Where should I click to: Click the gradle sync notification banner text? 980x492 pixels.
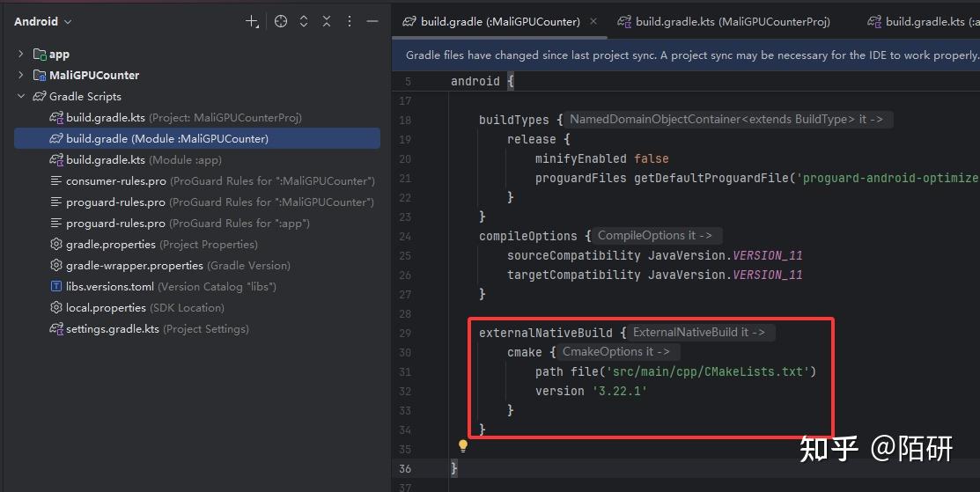692,55
